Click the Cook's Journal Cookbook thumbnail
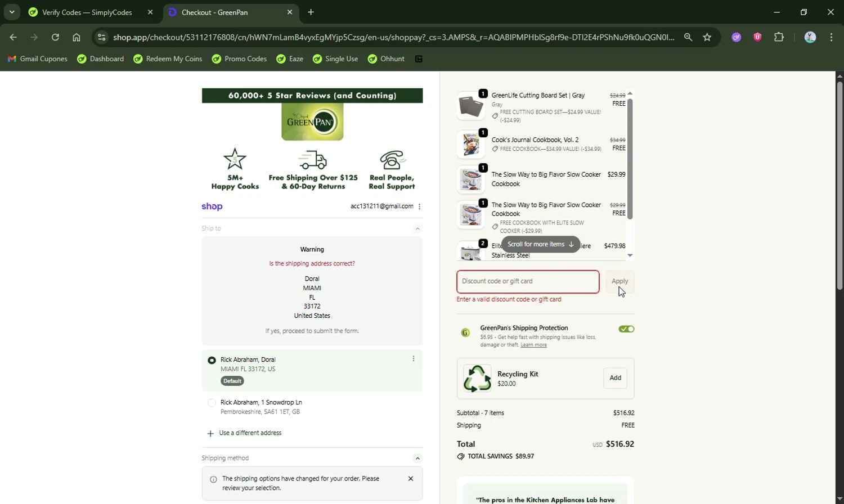 point(471,144)
